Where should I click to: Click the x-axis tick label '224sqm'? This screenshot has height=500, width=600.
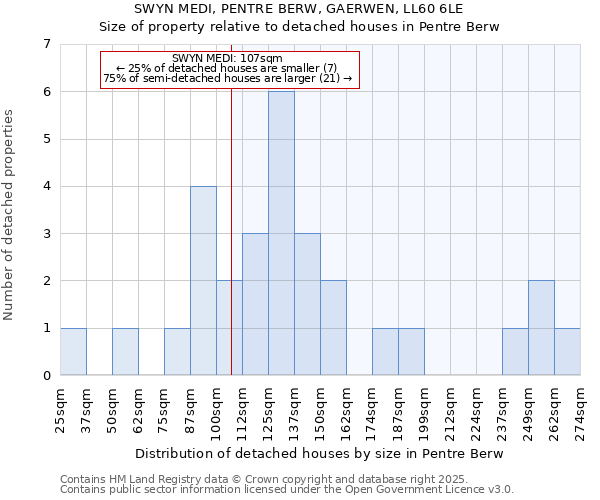click(x=477, y=414)
